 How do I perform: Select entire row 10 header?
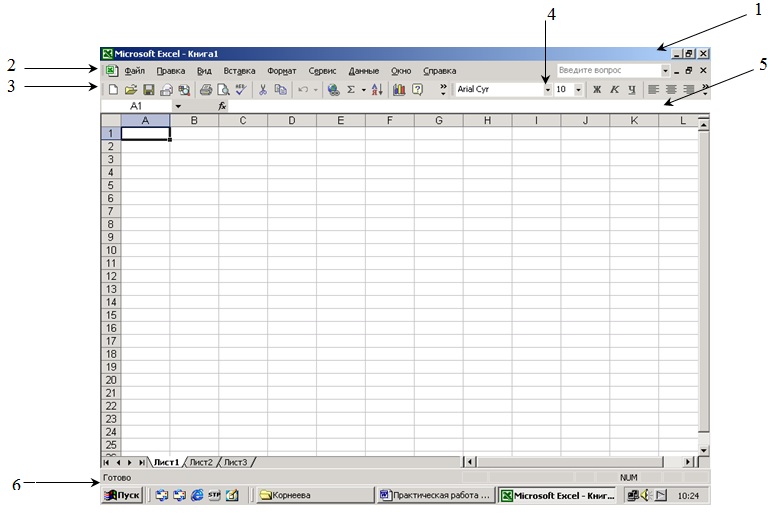pyautogui.click(x=111, y=250)
